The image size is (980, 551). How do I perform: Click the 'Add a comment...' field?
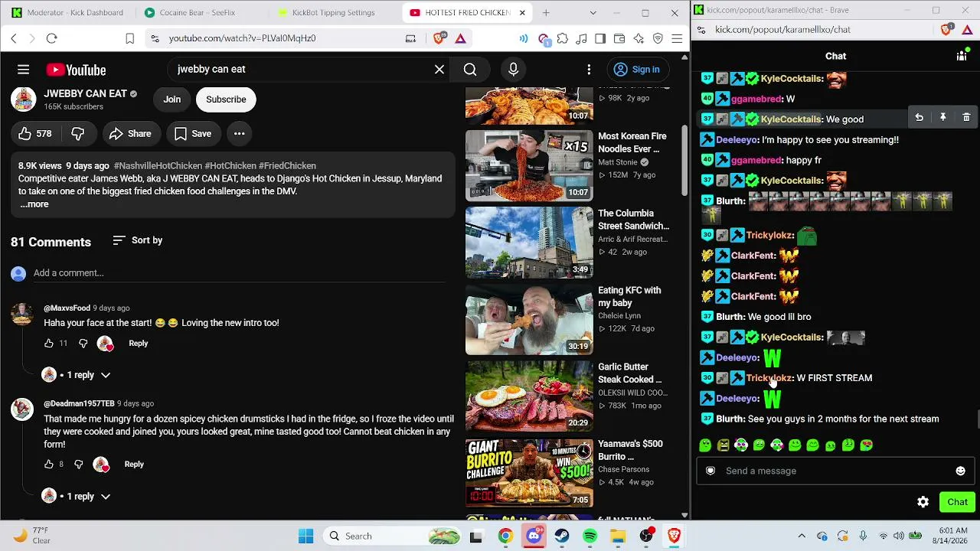[x=239, y=273]
